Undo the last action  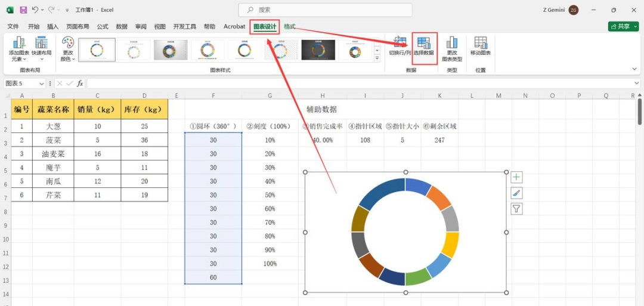pos(35,10)
